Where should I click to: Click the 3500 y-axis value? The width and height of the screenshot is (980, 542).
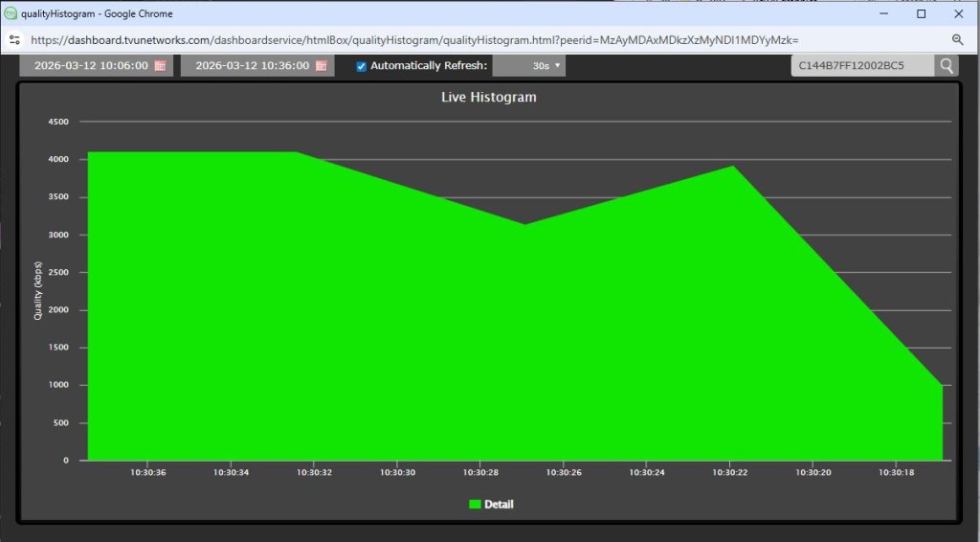58,197
